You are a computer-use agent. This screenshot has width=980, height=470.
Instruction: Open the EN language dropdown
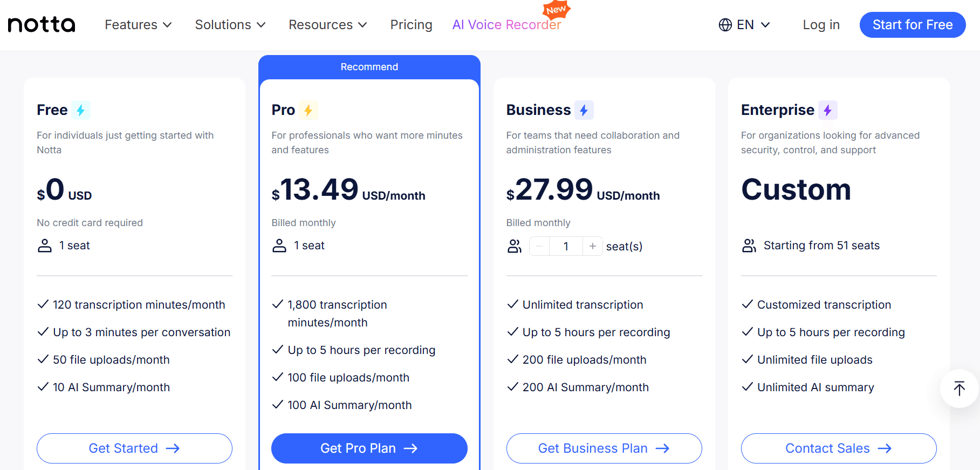pyautogui.click(x=745, y=25)
